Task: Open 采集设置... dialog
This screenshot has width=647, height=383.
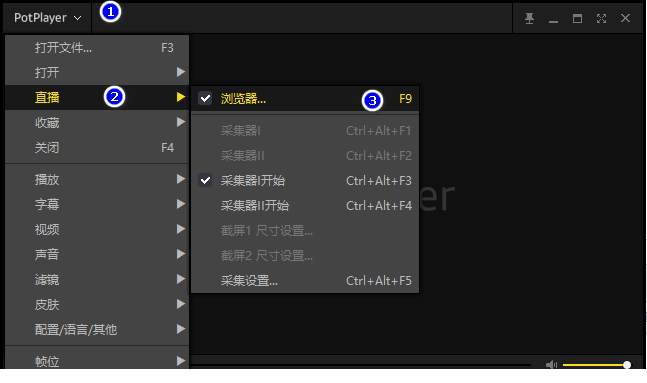Action: (x=305, y=281)
